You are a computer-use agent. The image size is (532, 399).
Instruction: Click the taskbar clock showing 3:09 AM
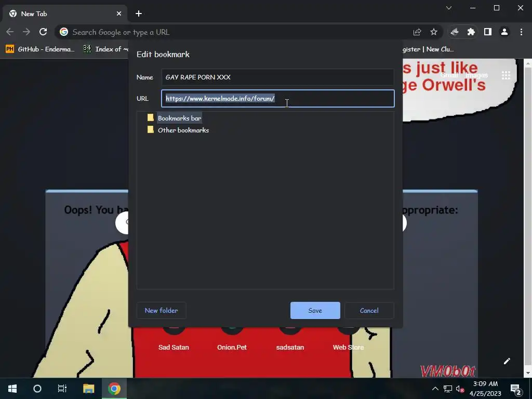coord(485,389)
